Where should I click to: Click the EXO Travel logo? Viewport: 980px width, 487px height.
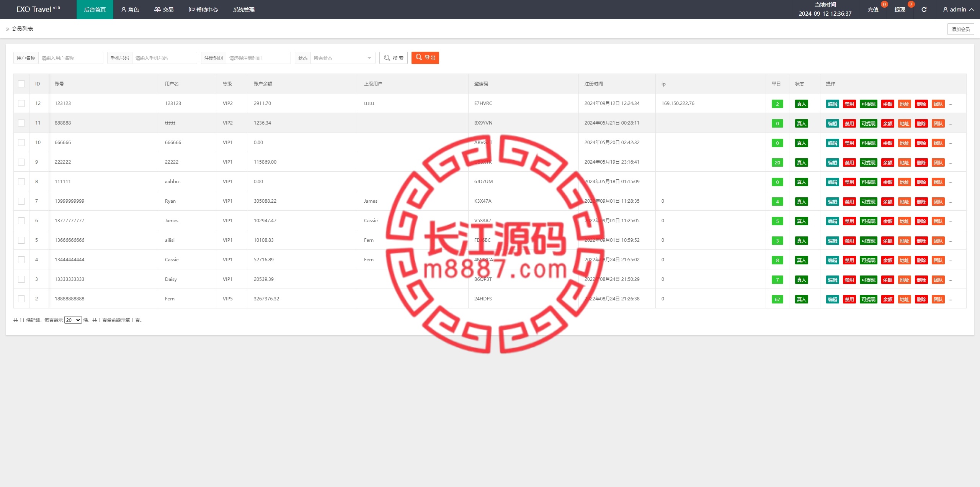click(38, 10)
